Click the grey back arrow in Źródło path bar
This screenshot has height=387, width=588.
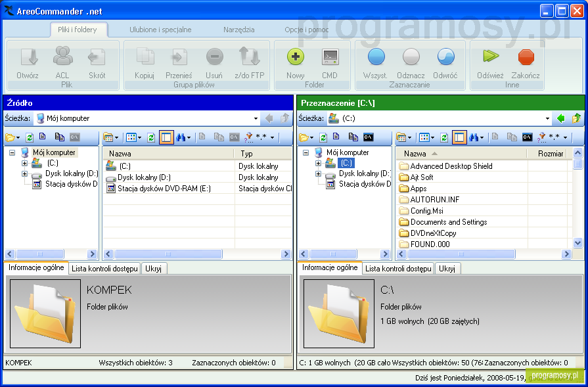point(269,118)
